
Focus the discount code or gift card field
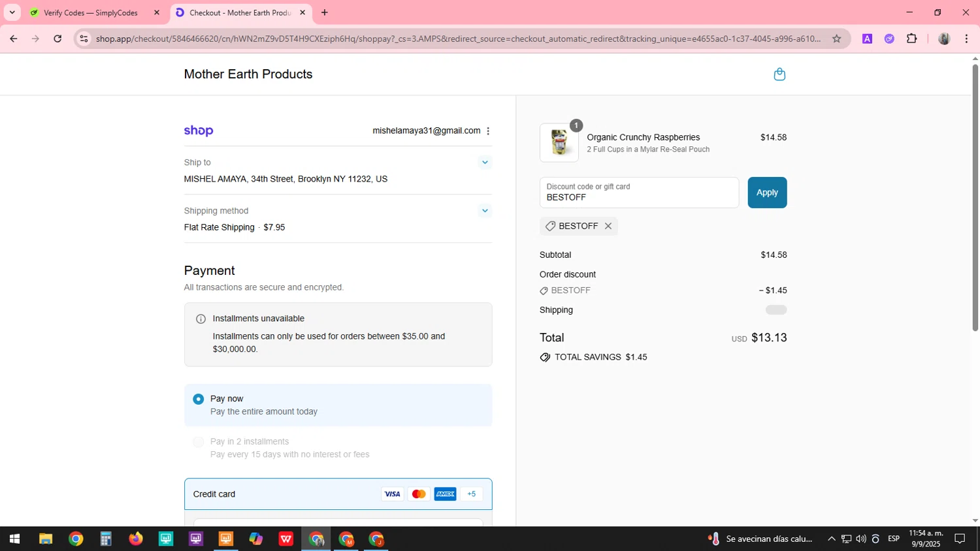click(x=639, y=193)
